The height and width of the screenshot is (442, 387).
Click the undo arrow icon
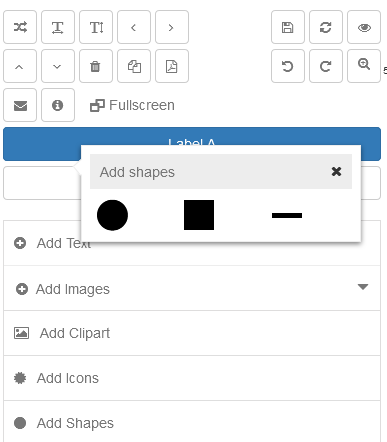click(288, 66)
